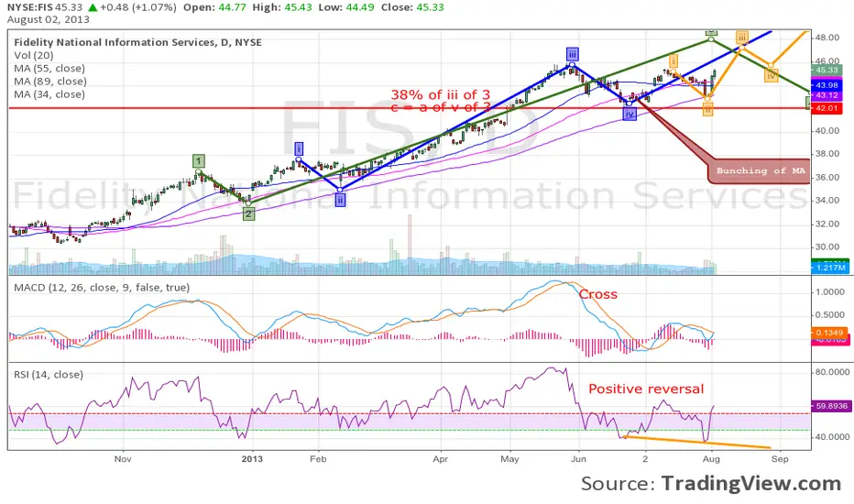
Task: Click the 'c = a of v of 3' annotation
Action: tap(440, 107)
